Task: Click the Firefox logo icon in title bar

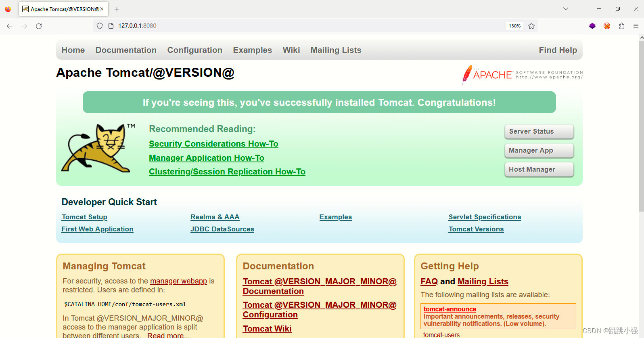Action: (8, 9)
